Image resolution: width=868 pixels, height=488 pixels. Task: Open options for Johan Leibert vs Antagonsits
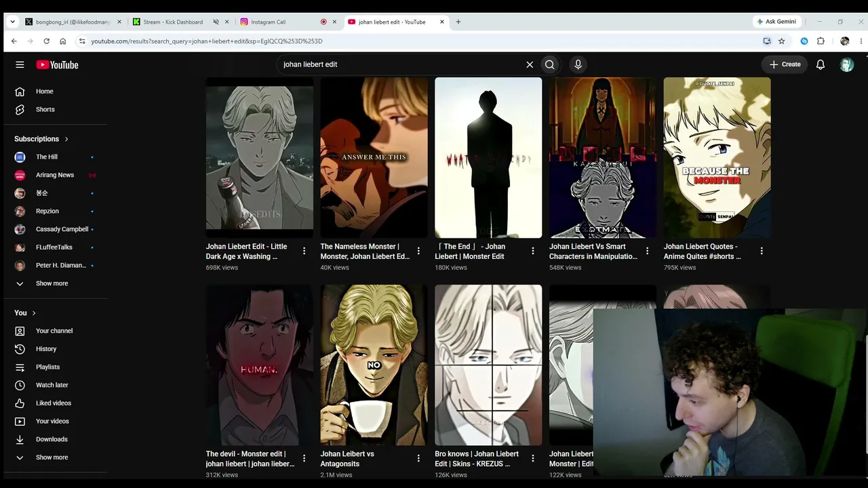tap(418, 458)
